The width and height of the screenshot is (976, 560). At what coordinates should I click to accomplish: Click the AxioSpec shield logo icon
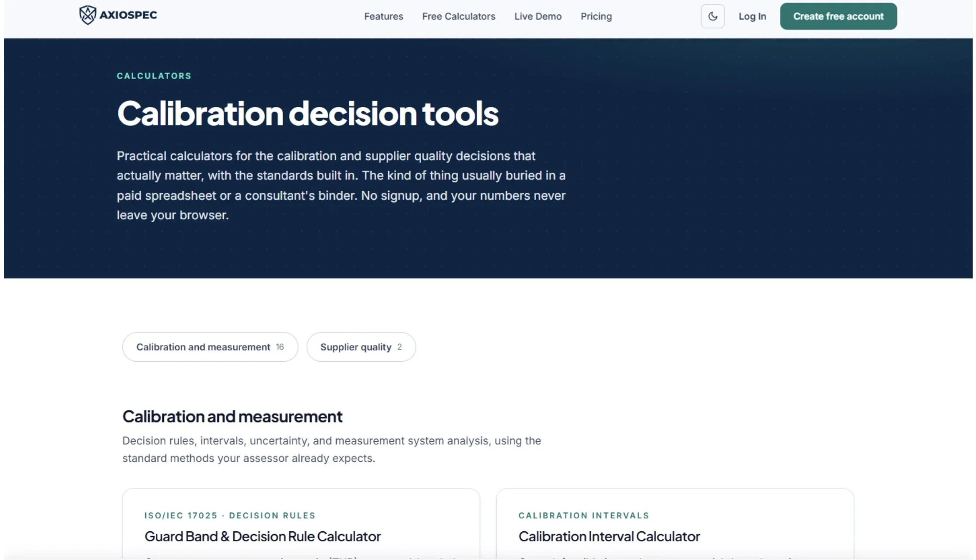coord(87,15)
